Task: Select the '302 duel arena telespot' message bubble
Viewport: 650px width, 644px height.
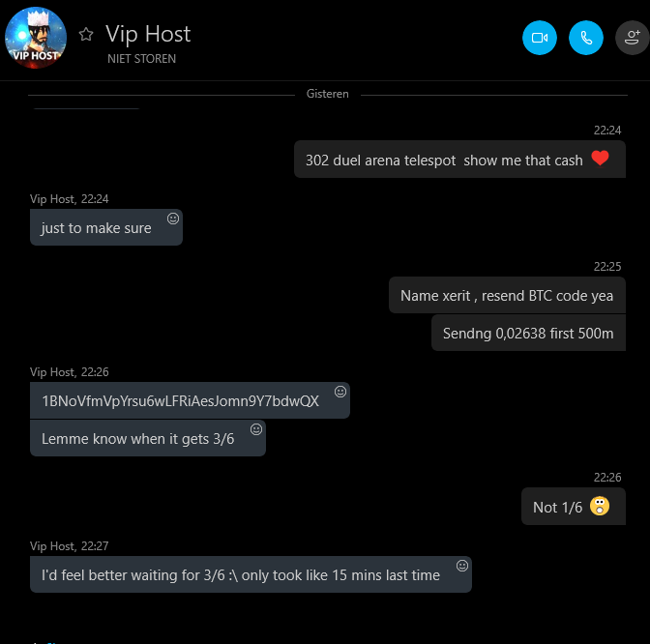Action: (459, 160)
